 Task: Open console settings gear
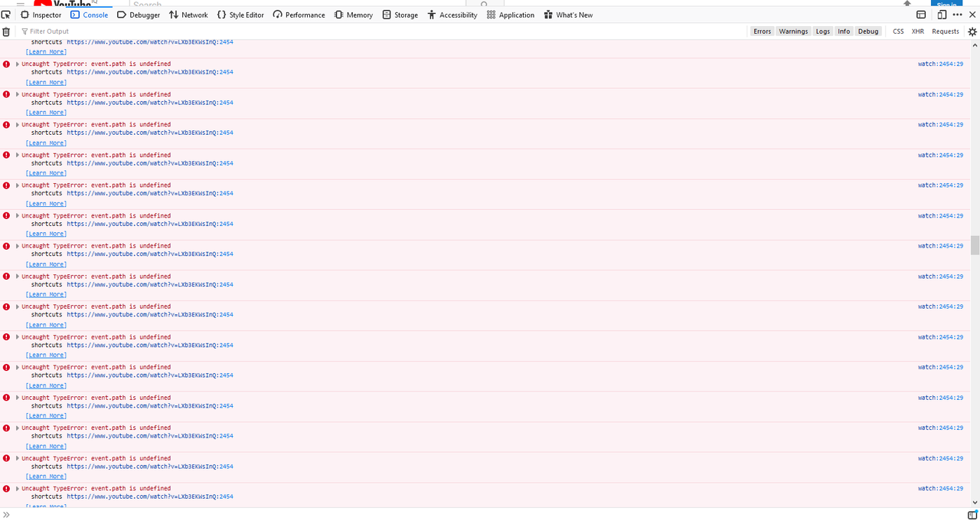click(x=972, y=31)
